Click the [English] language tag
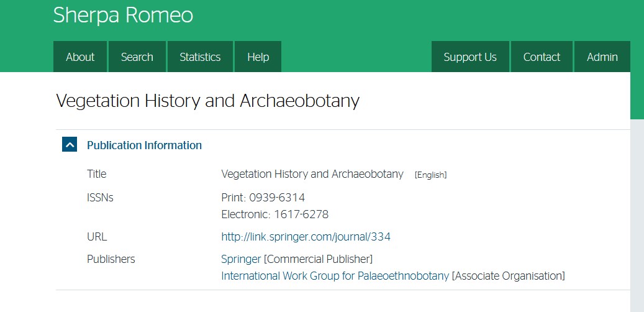Image resolution: width=644 pixels, height=312 pixels. pyautogui.click(x=430, y=175)
